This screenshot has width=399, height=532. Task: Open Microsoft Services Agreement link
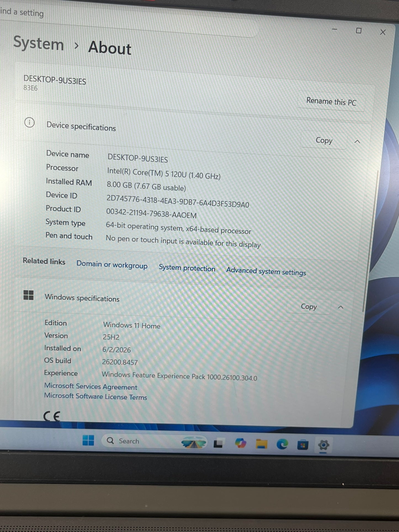point(91,386)
